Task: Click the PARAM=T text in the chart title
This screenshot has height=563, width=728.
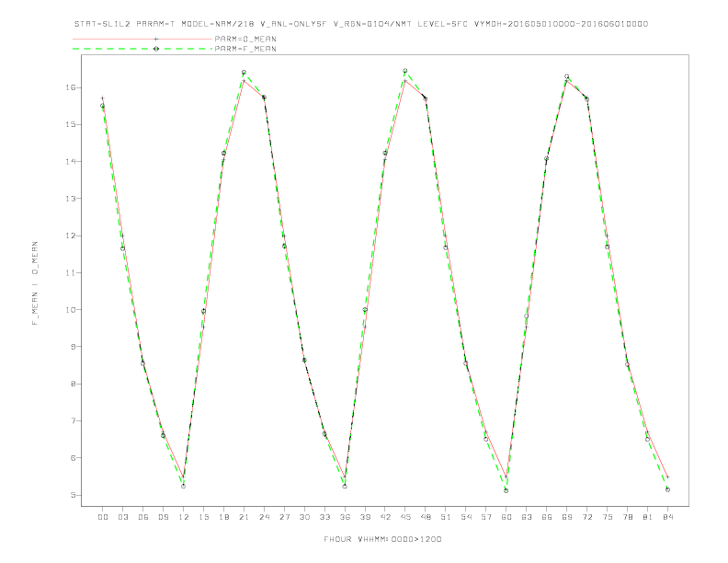Action: (155, 24)
